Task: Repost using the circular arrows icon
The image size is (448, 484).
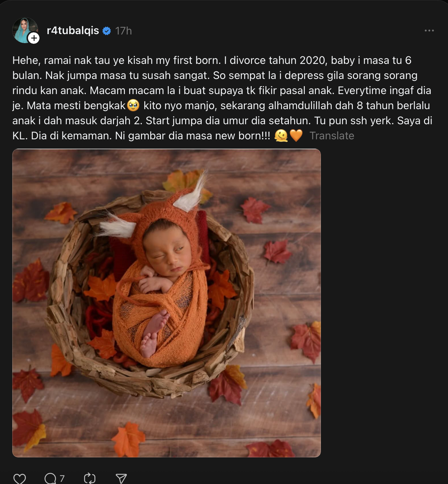Action: coord(89,479)
